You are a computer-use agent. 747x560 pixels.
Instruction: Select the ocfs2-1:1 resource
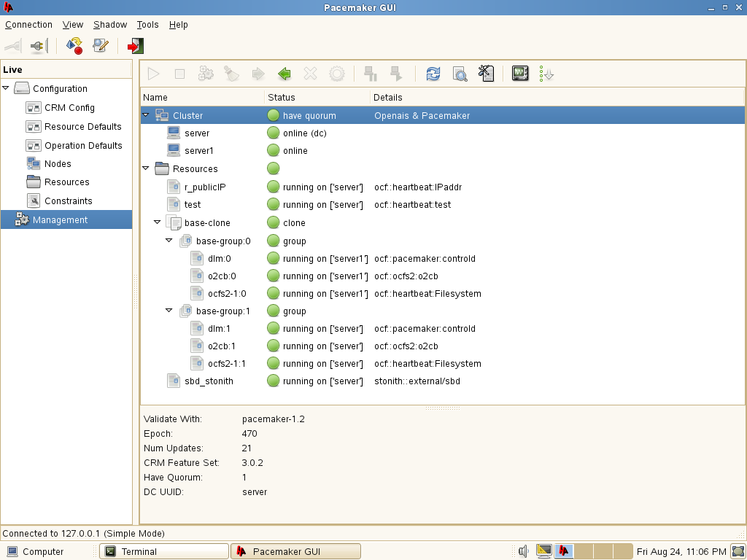[x=443, y=364]
